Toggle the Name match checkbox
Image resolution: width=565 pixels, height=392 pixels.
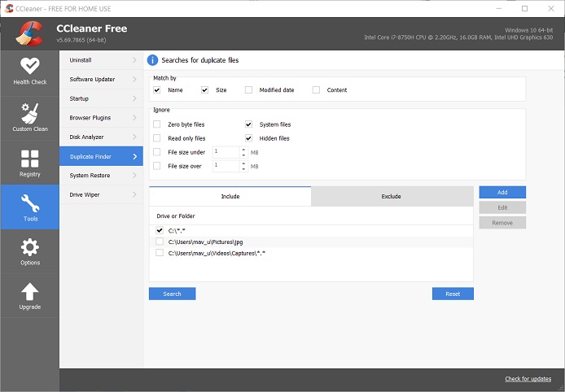coord(157,90)
